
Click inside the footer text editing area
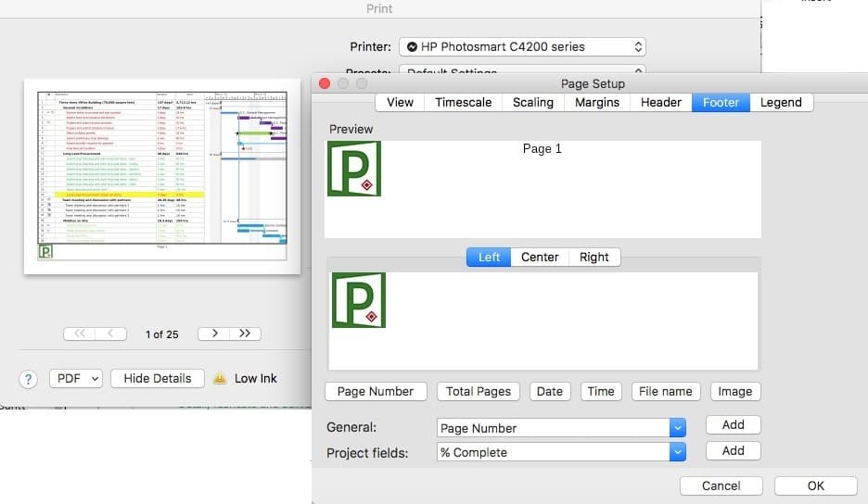(543, 321)
